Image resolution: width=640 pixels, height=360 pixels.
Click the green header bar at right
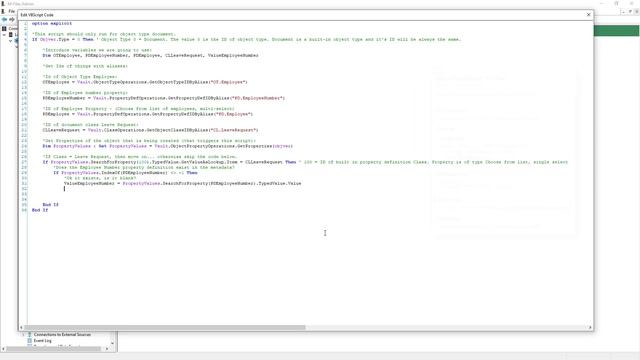point(616,31)
